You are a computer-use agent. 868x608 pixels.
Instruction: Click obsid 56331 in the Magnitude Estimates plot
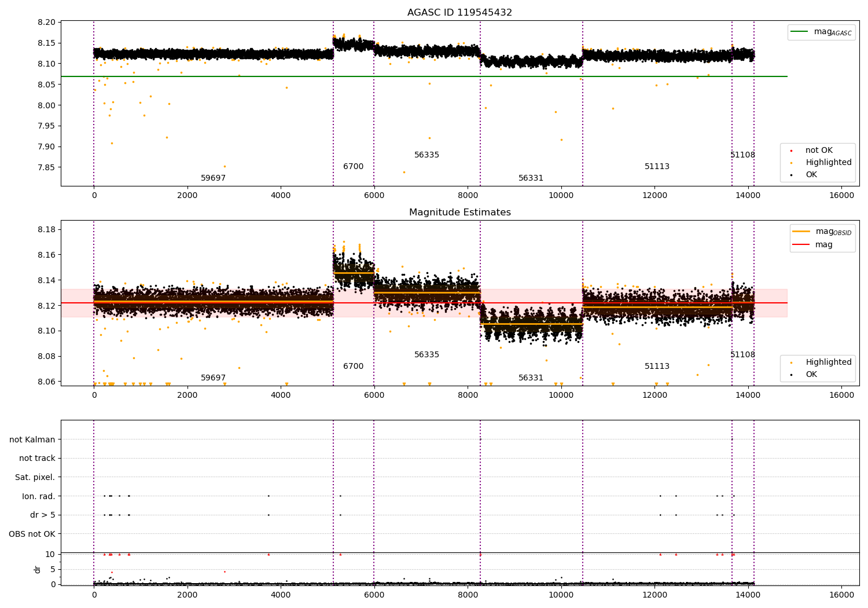pyautogui.click(x=531, y=378)
